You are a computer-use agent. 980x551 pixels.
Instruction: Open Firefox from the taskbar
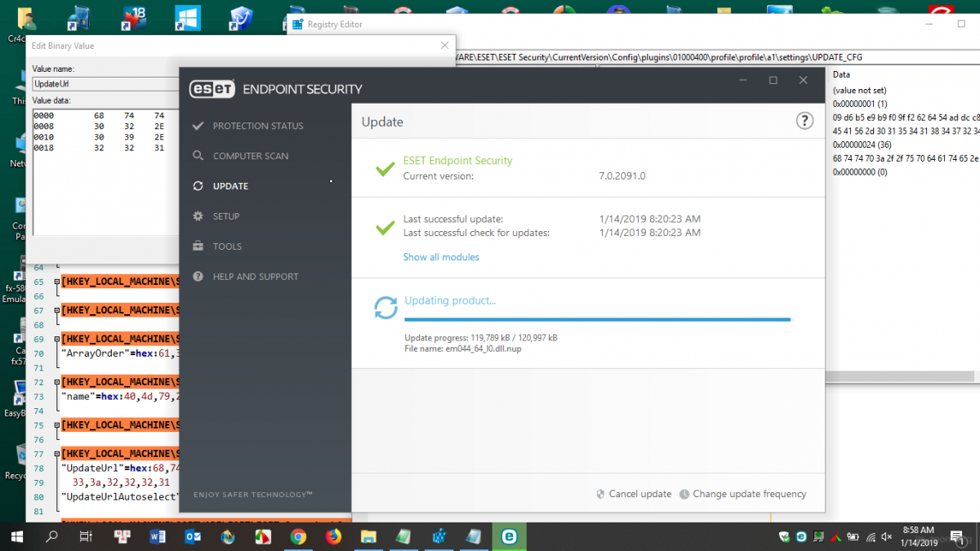tap(333, 536)
